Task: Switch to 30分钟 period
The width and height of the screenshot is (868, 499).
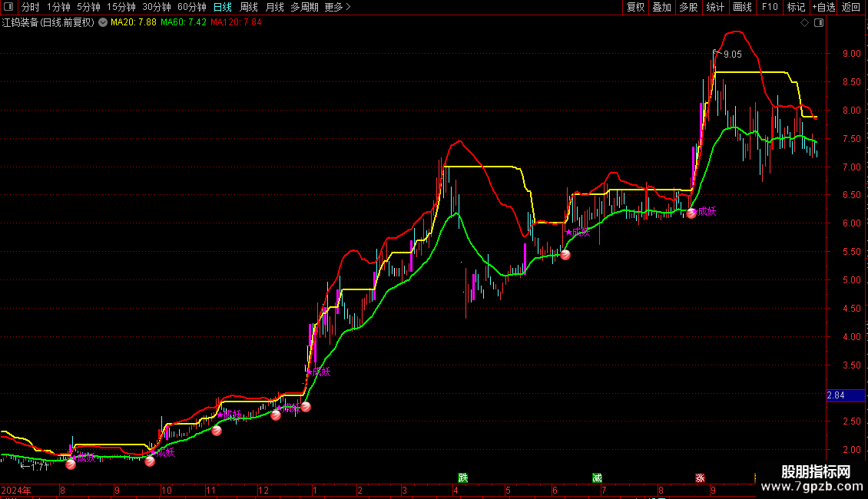Action: click(x=157, y=7)
